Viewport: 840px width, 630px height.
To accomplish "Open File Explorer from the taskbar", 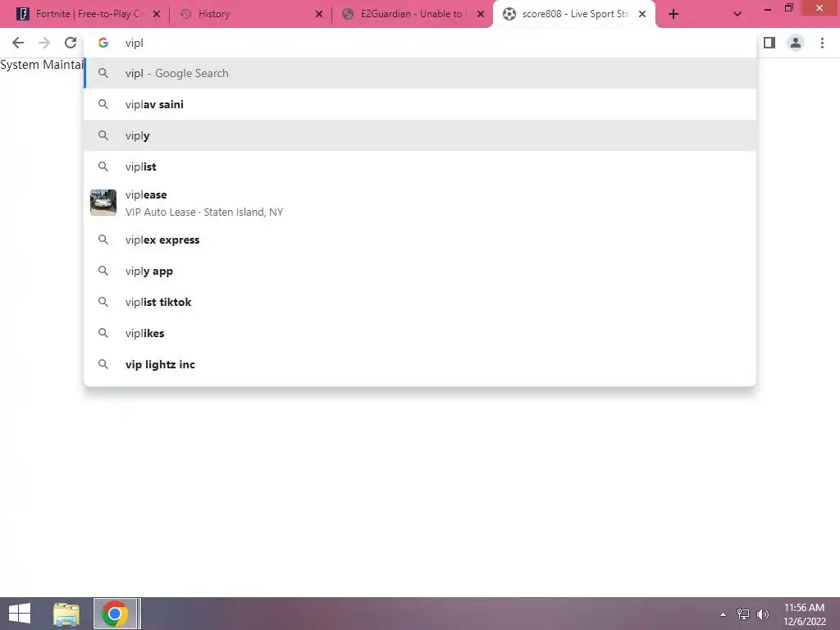I will [66, 614].
